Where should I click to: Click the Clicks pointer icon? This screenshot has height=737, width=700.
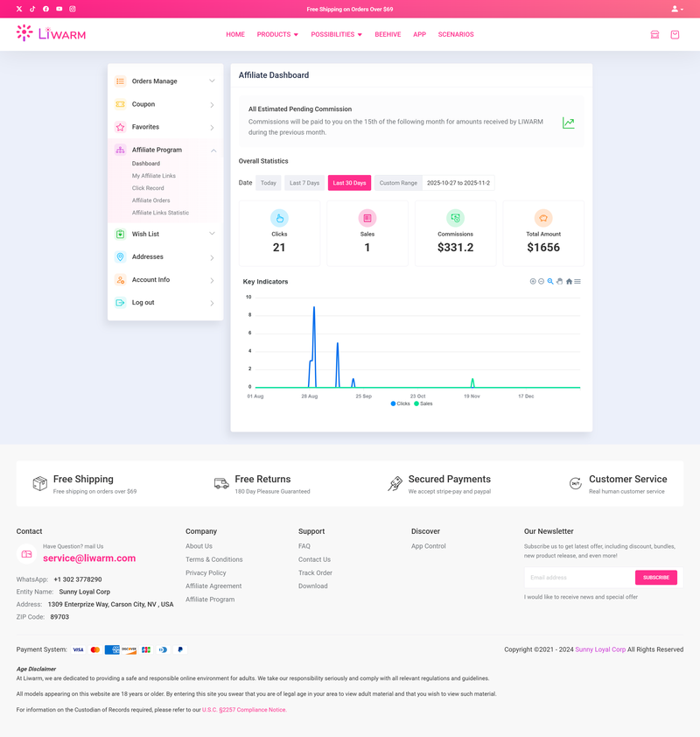click(x=279, y=218)
